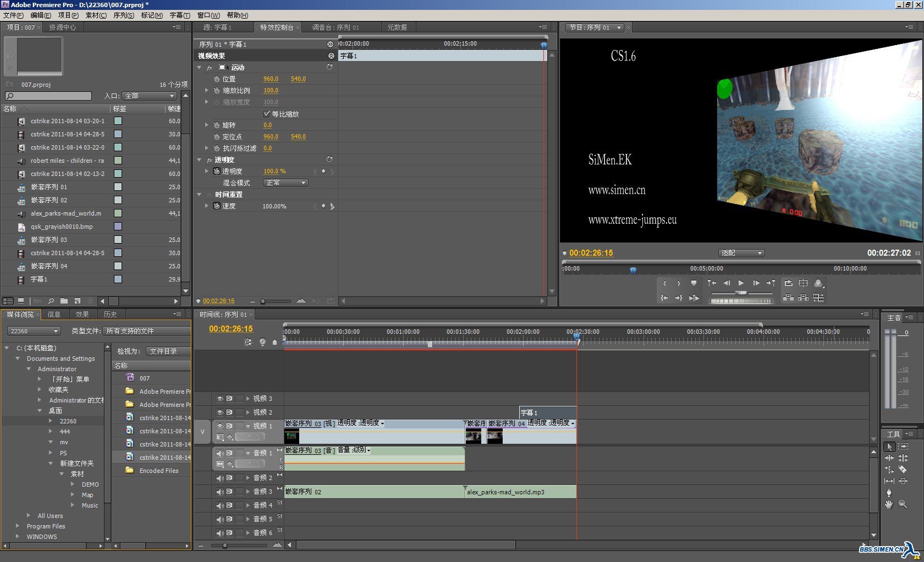Select the Rate Stretch tool
Screen dimensions: 924x562
[889, 470]
